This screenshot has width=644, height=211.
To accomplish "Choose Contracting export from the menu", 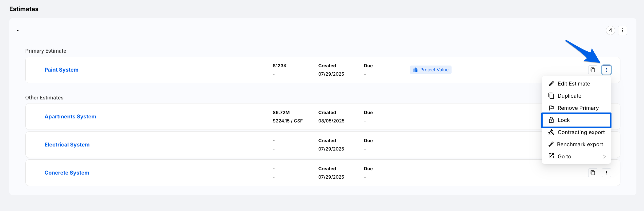I will pyautogui.click(x=581, y=132).
